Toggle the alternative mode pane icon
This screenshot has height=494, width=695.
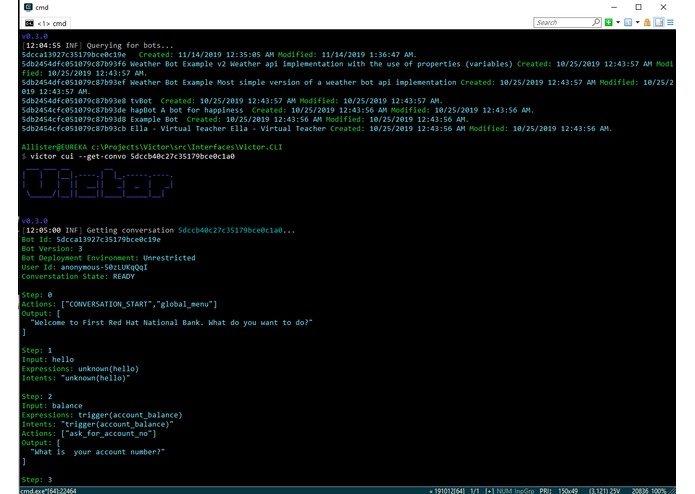pos(659,22)
